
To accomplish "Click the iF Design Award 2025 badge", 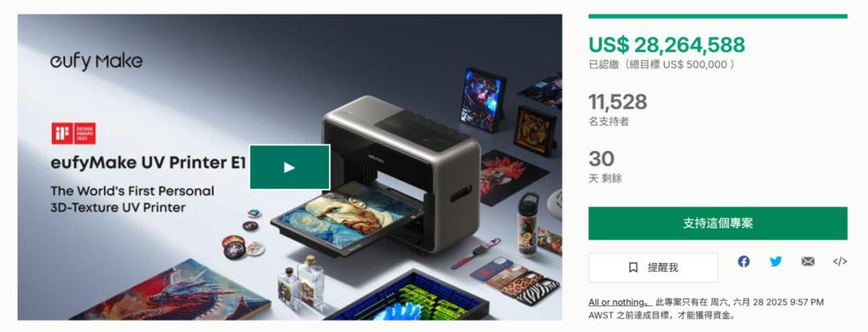I will (74, 133).
